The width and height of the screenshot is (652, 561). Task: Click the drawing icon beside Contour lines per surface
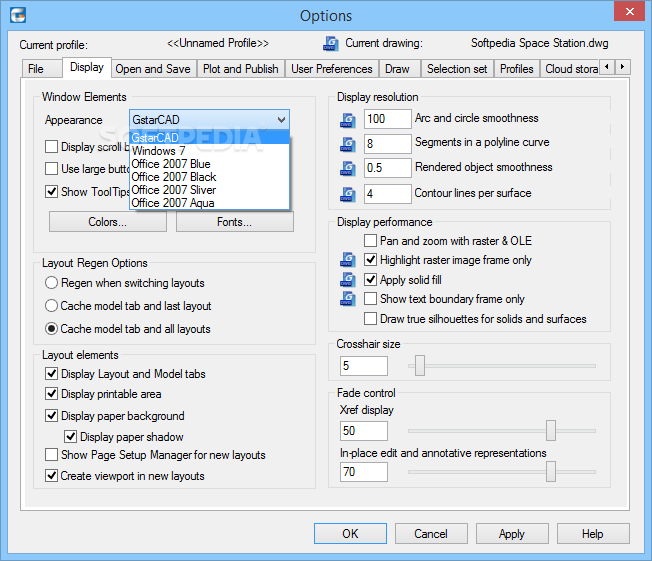(x=348, y=194)
